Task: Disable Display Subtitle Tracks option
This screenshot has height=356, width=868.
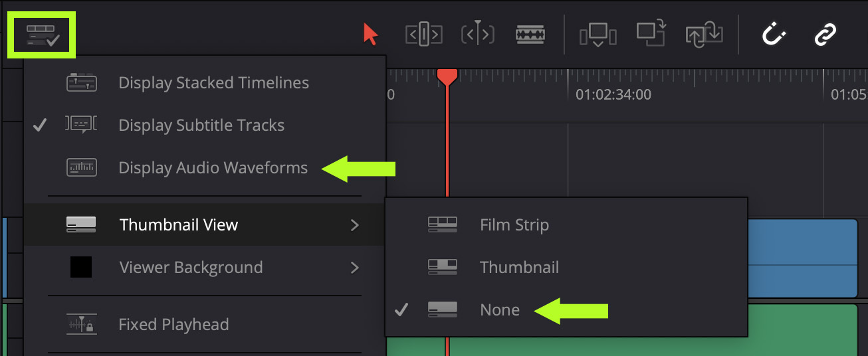Action: coord(201,125)
